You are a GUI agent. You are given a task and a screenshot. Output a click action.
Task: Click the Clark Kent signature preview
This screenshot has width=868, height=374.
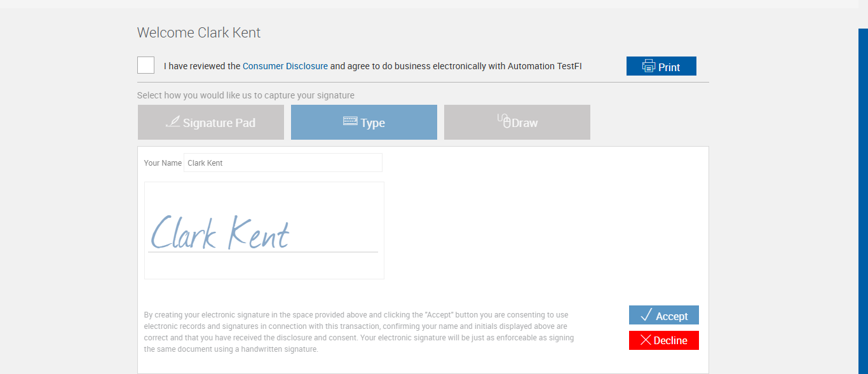click(x=264, y=230)
